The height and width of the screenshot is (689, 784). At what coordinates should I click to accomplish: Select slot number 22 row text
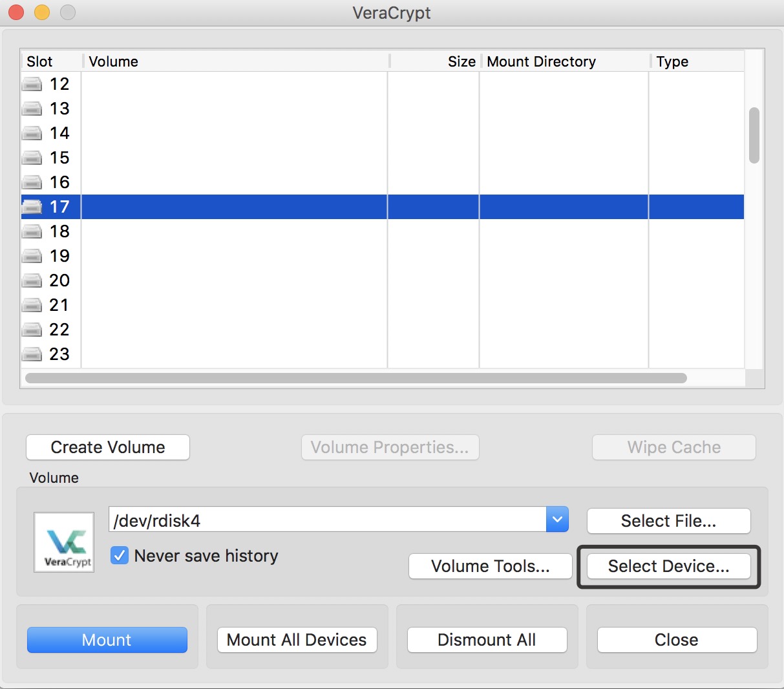click(x=59, y=330)
